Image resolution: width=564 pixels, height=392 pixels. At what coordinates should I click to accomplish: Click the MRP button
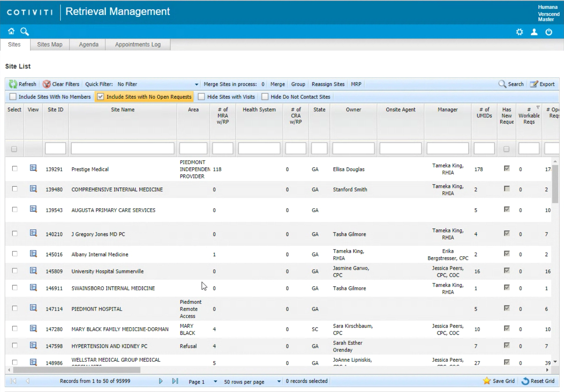pyautogui.click(x=356, y=84)
